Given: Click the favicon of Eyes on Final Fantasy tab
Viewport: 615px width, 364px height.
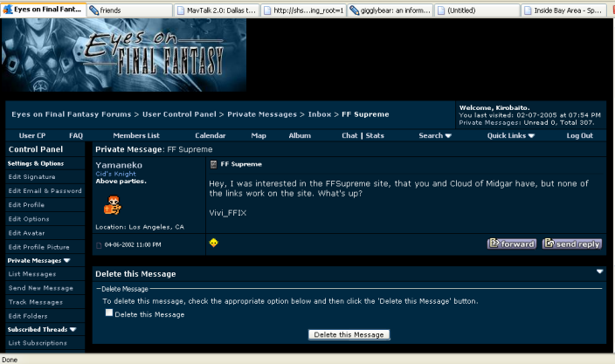Looking at the screenshot, I should 8,10.
